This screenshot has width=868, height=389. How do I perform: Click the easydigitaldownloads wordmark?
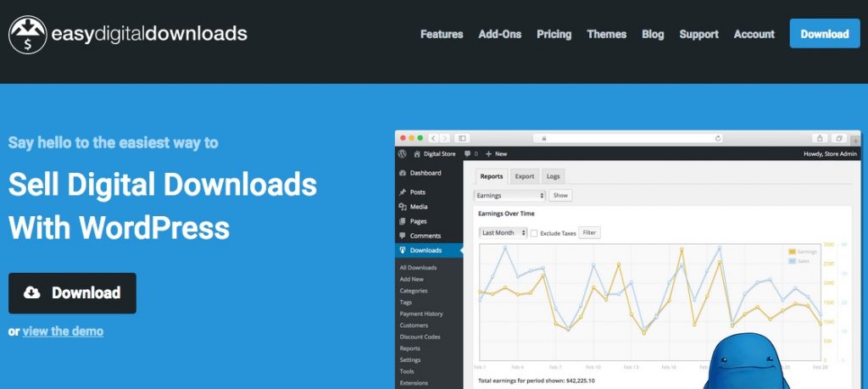(149, 34)
